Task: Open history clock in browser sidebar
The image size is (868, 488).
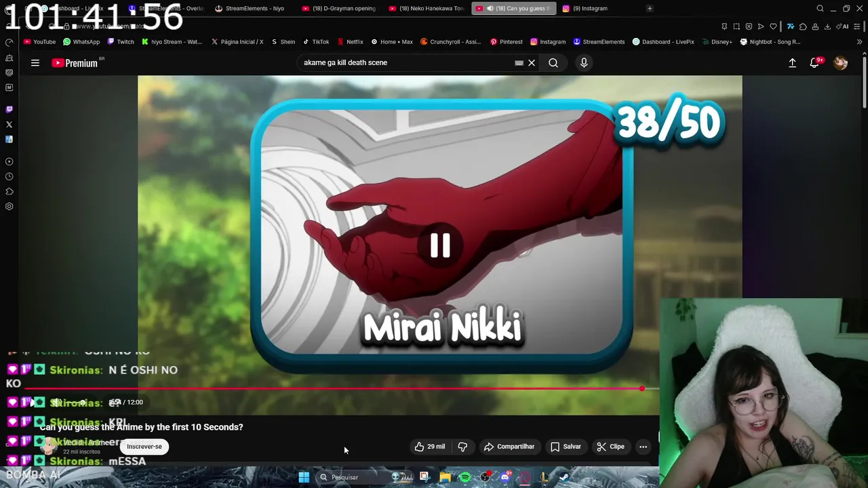Action: coord(9,176)
